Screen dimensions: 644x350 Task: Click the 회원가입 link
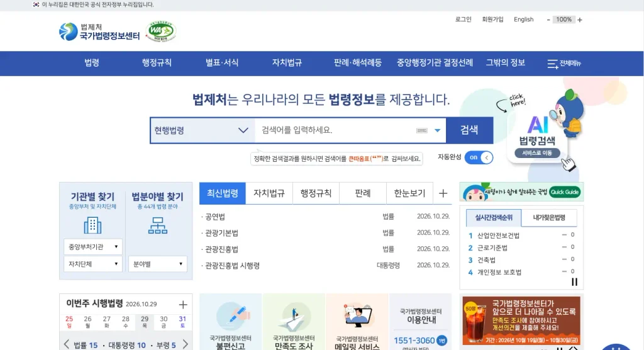click(492, 20)
